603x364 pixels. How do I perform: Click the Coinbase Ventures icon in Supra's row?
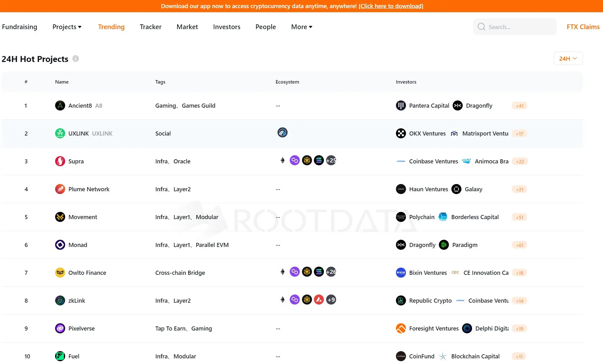401,161
